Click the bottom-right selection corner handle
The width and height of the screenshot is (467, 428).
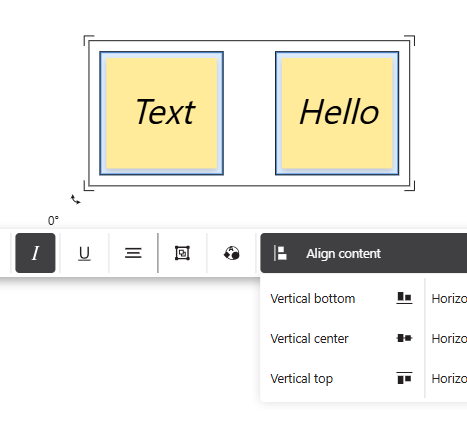point(410,186)
